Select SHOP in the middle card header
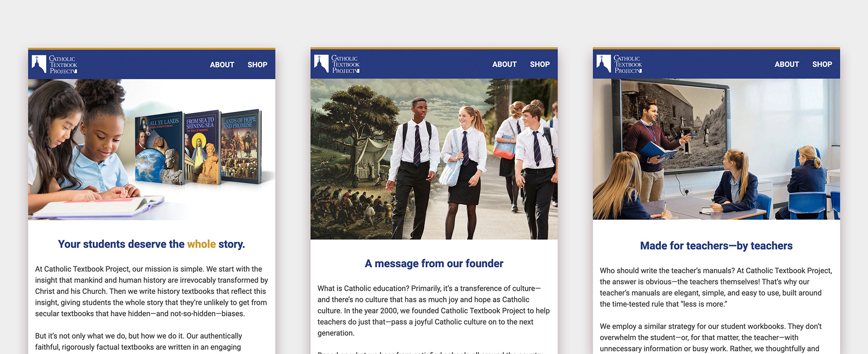The image size is (868, 354). point(540,64)
